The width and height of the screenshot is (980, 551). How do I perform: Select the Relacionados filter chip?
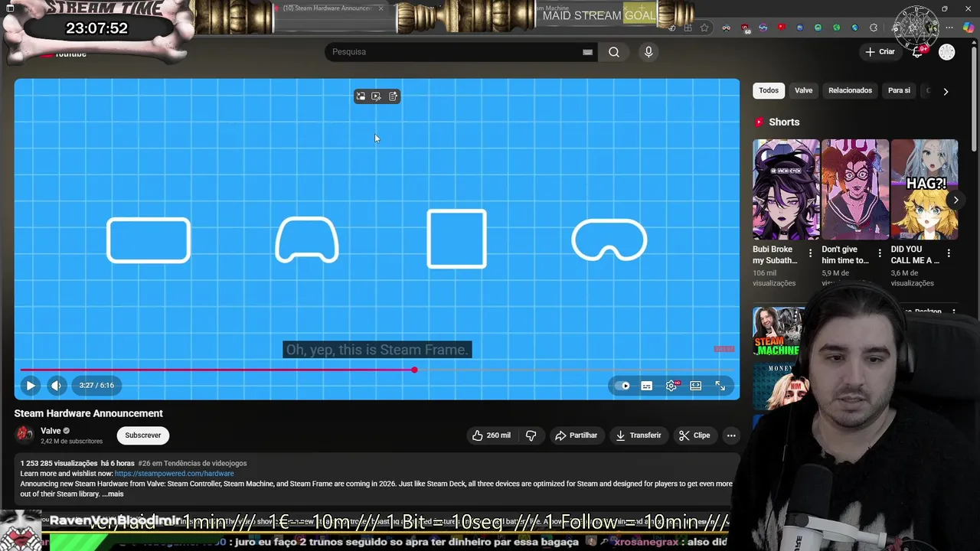(850, 90)
